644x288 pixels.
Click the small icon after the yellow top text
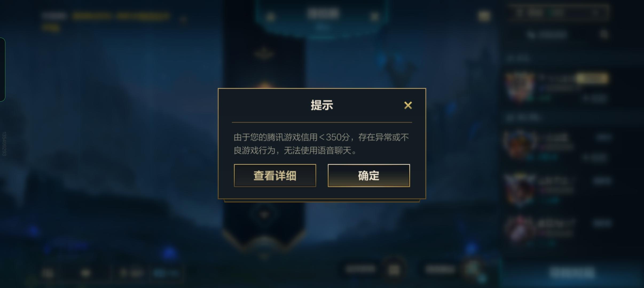point(183,19)
